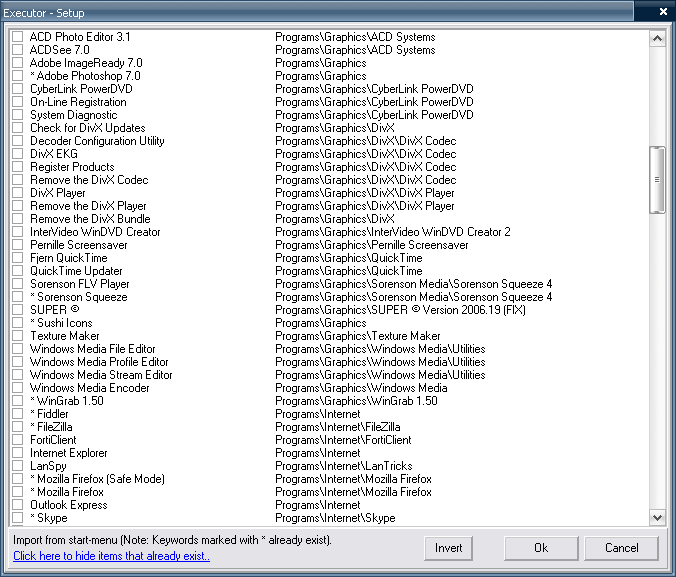
Task: Check the DivX EKG checkbox
Action: click(x=18, y=154)
